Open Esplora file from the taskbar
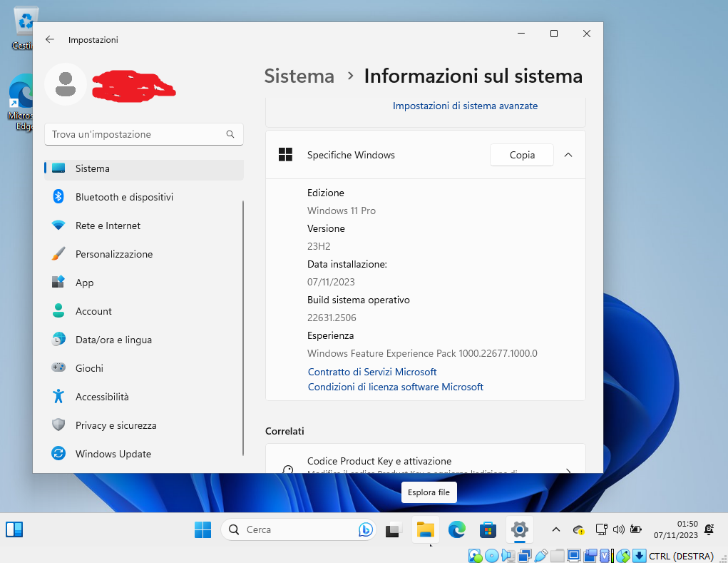 click(425, 529)
